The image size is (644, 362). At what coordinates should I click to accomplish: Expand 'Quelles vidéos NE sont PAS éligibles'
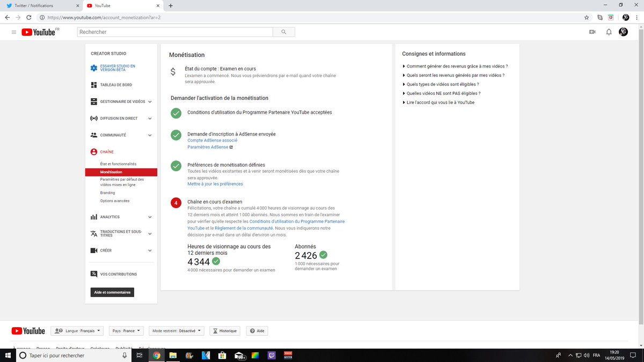[x=441, y=93]
